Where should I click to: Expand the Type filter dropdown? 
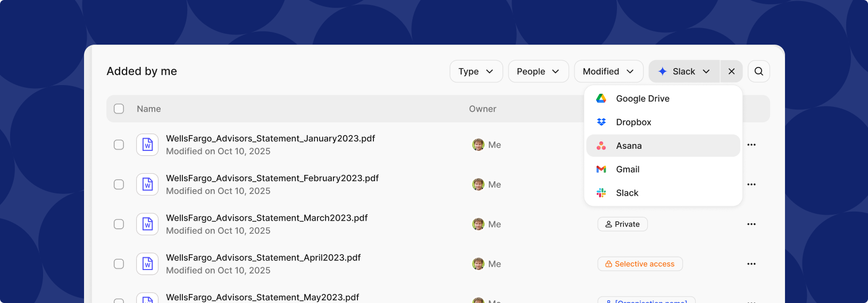[476, 71]
